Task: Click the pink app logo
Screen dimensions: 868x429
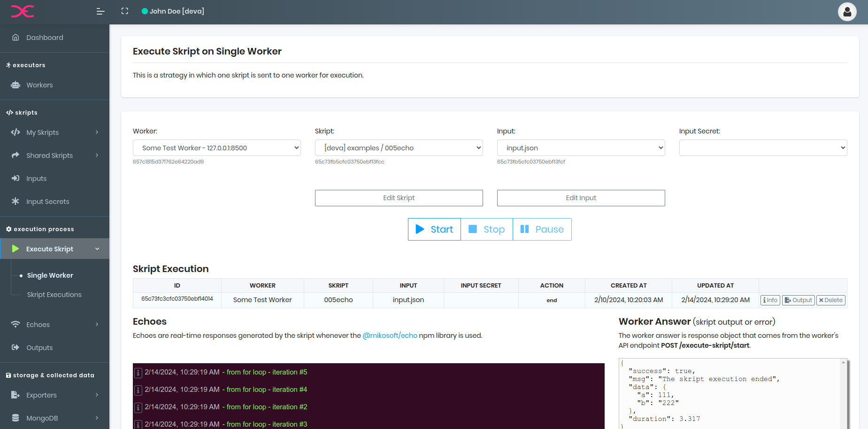Action: pyautogui.click(x=23, y=11)
